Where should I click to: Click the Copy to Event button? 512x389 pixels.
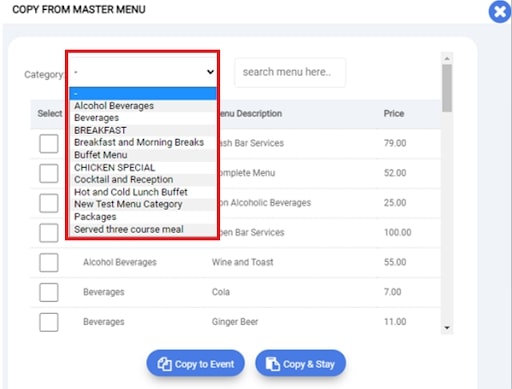pyautogui.click(x=196, y=364)
